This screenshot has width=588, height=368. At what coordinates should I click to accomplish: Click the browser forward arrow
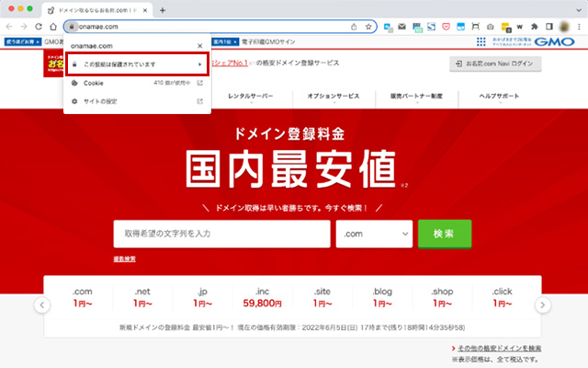(24, 27)
